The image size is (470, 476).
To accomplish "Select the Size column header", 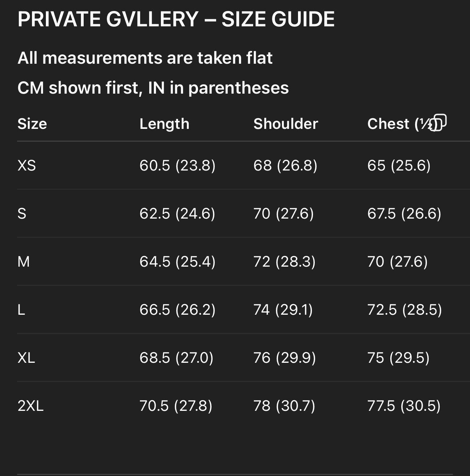I will tap(32, 124).
